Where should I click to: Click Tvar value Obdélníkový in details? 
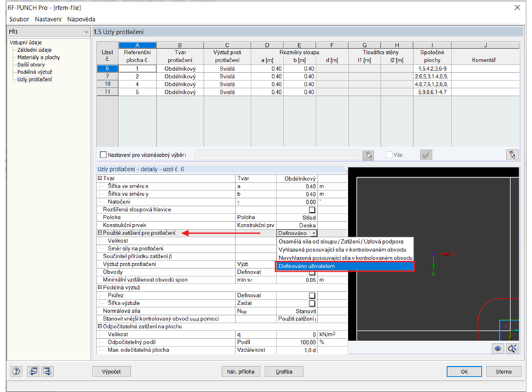pyautogui.click(x=297, y=178)
